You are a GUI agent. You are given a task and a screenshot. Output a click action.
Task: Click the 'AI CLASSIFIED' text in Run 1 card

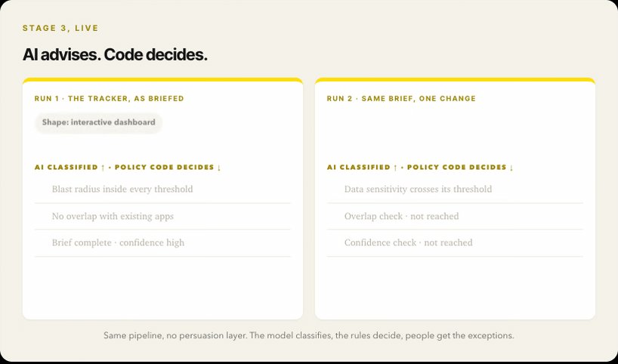coord(66,168)
